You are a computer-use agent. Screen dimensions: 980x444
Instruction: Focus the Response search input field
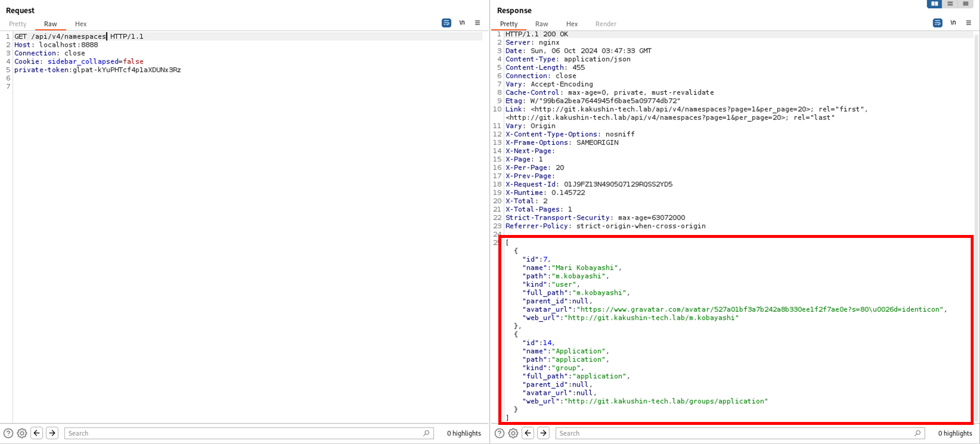pyautogui.click(x=740, y=433)
